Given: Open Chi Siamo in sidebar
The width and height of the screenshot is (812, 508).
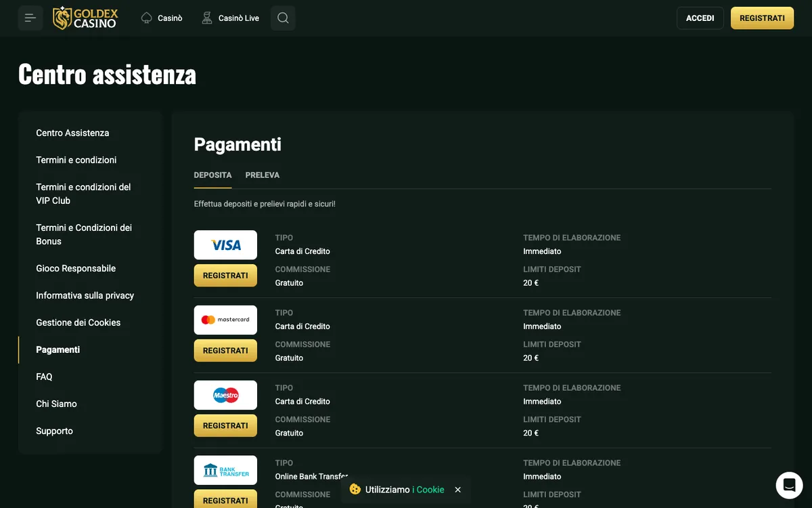Looking at the screenshot, I should [x=56, y=404].
